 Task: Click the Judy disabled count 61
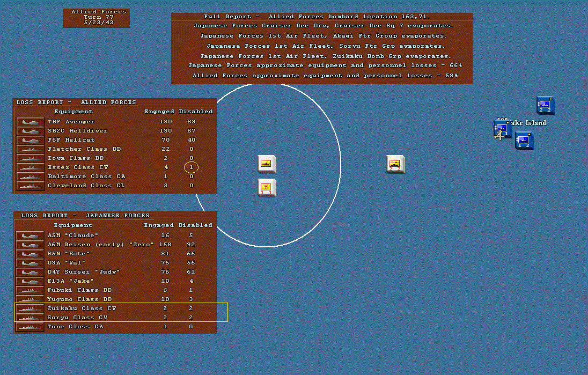[191, 272]
